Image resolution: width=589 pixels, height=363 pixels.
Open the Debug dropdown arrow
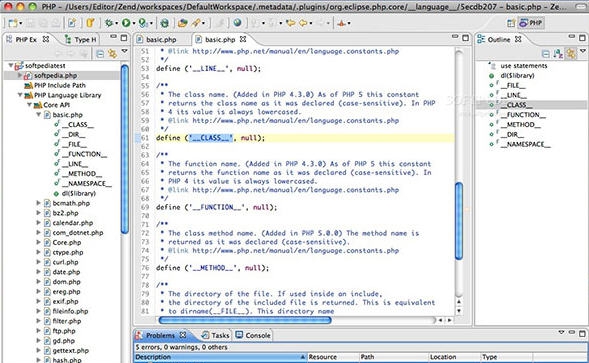tap(116, 23)
